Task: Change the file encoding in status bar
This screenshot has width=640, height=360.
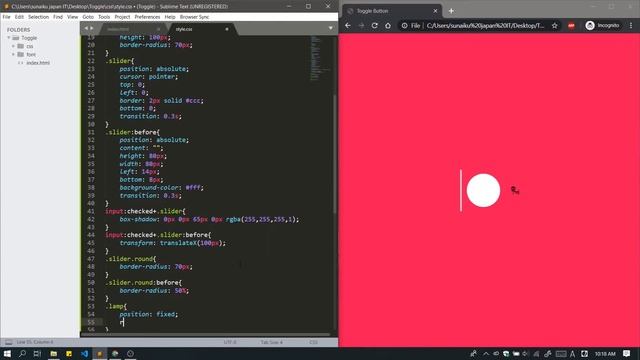Action: coord(230,342)
